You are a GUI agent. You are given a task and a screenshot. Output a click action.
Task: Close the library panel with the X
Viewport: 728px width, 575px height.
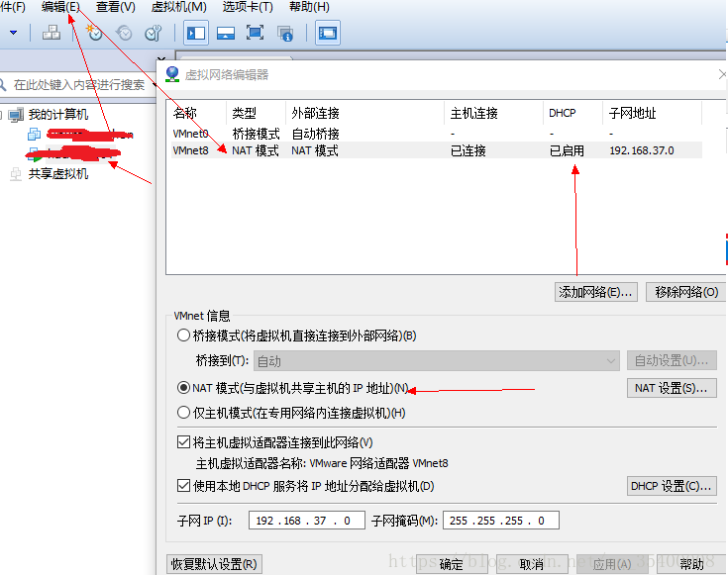coord(161,59)
